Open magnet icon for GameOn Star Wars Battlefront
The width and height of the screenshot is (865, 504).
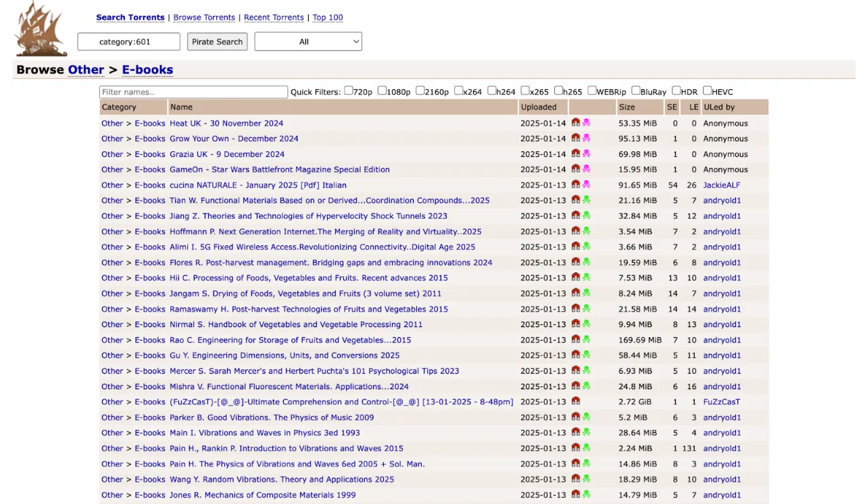point(576,169)
